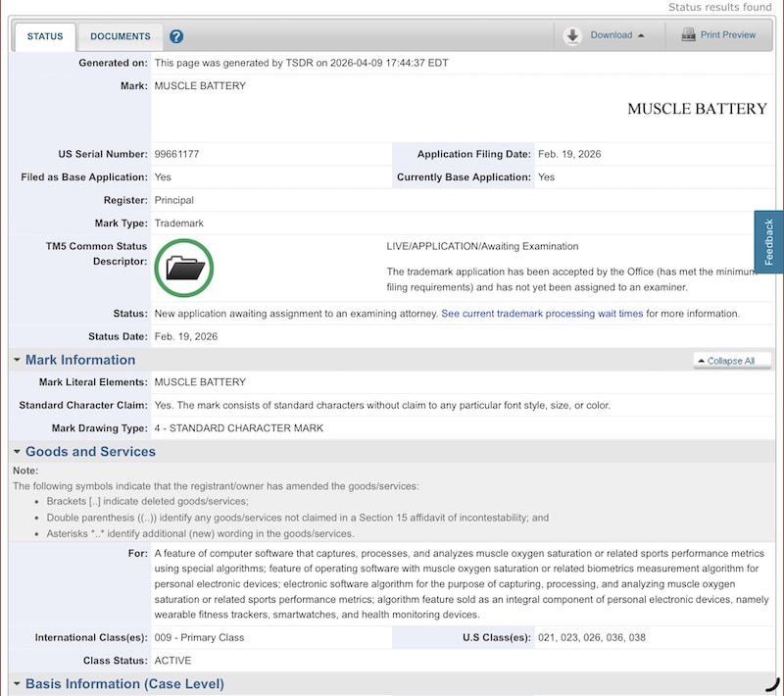Click the arrow icon beside Collapse All
The image size is (784, 696).
coord(701,361)
